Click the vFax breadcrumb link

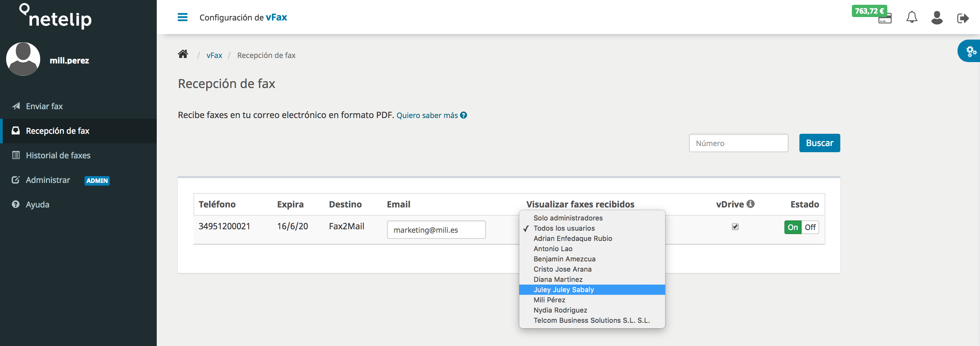point(214,55)
